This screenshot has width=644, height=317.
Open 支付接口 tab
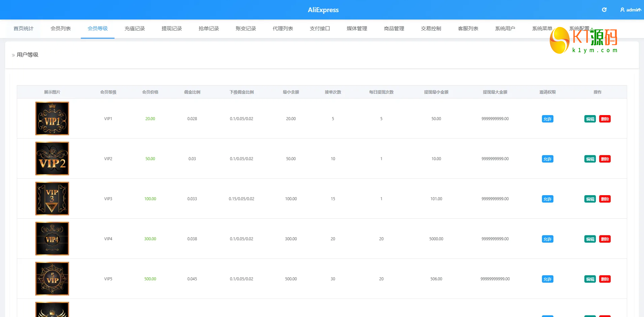tap(320, 29)
